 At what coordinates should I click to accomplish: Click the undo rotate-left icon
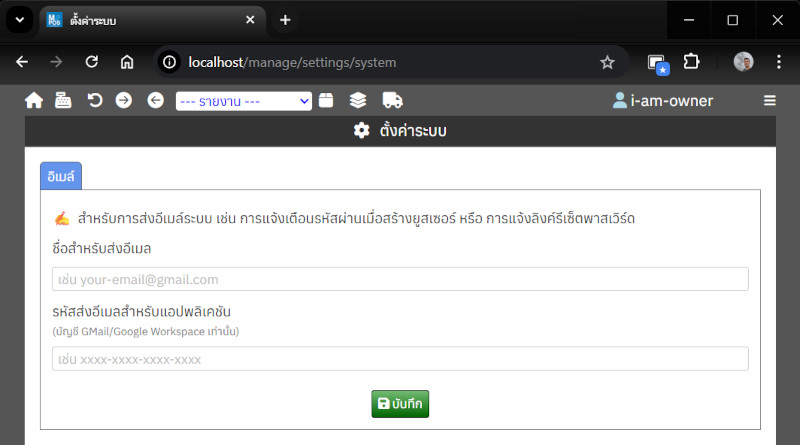(x=95, y=100)
